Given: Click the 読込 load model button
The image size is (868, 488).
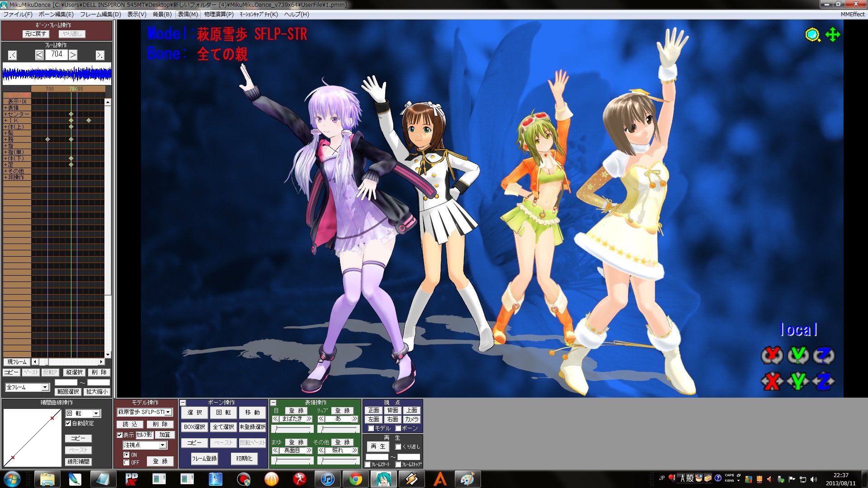Looking at the screenshot, I should click(130, 424).
